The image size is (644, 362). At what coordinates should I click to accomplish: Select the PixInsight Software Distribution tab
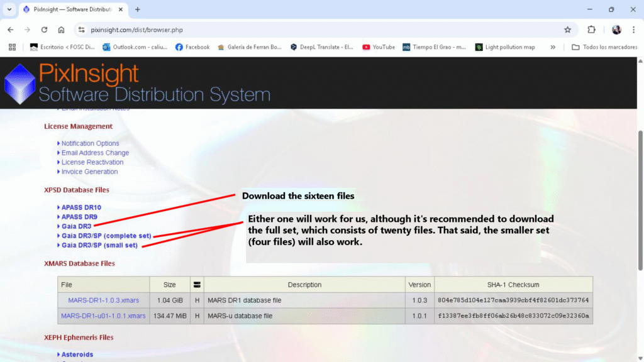73,9
